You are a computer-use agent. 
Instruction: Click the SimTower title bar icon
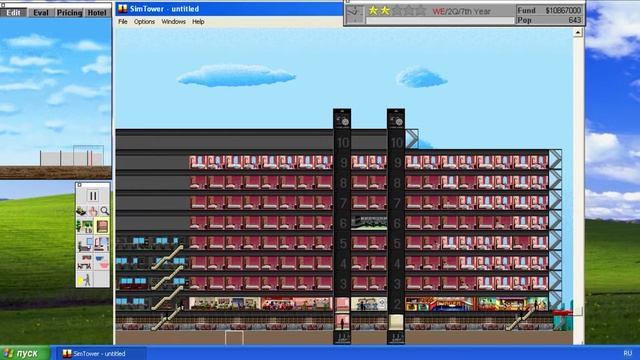pyautogui.click(x=122, y=9)
